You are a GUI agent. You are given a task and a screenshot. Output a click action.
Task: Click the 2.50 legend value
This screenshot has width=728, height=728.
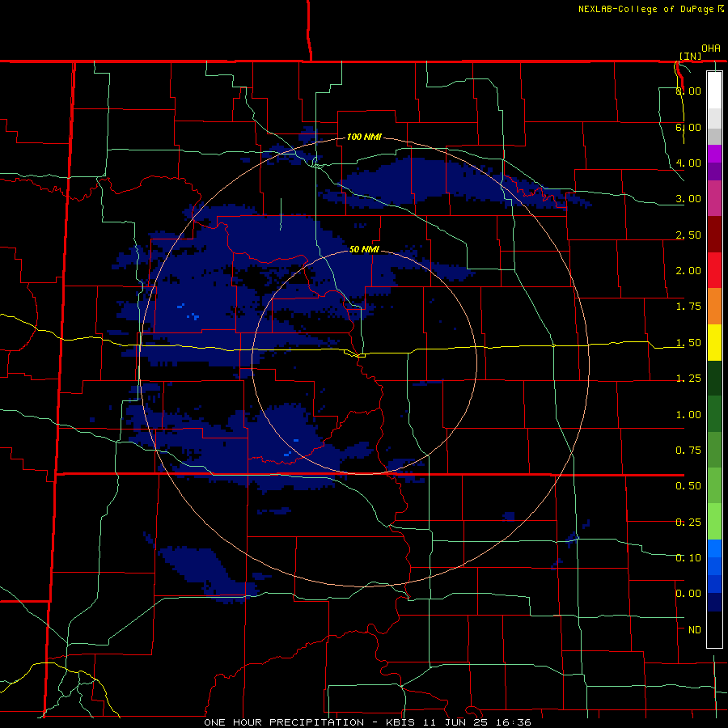(x=688, y=235)
